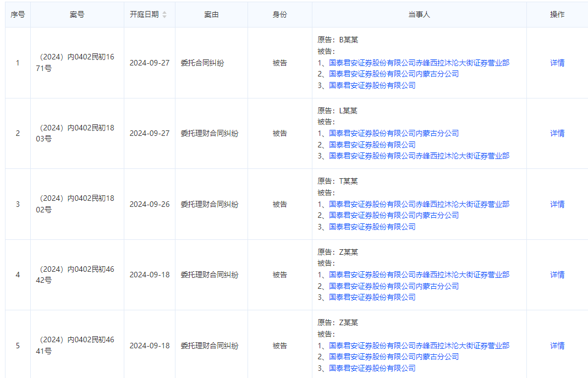Open 赤峰西拉沐沦大街证券营业部 link in row 3
Viewport: 588px width, 378px height.
(419, 204)
